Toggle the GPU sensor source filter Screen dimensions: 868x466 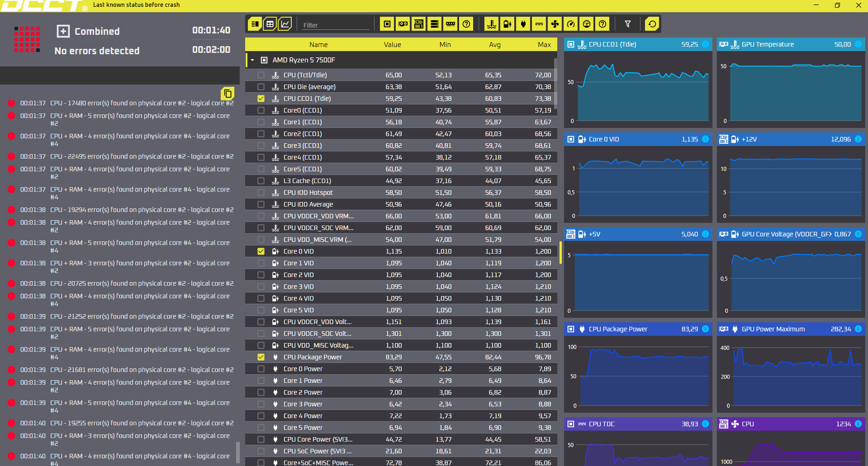click(x=403, y=24)
